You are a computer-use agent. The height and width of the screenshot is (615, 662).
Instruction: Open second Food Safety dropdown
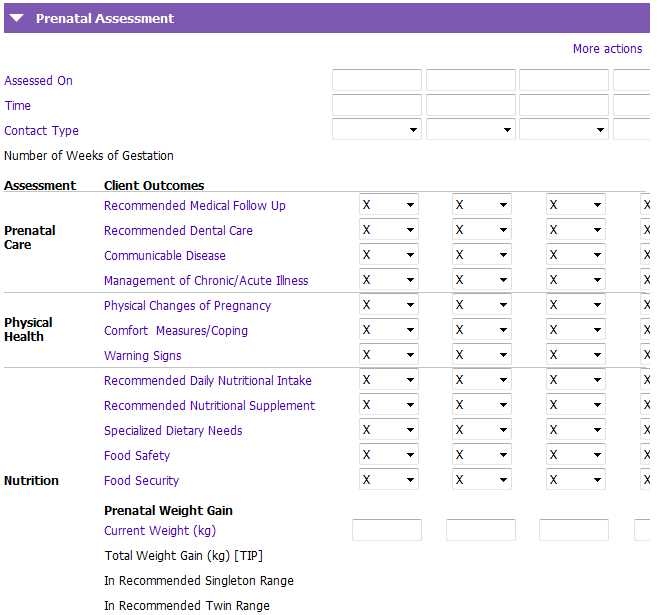click(x=482, y=455)
